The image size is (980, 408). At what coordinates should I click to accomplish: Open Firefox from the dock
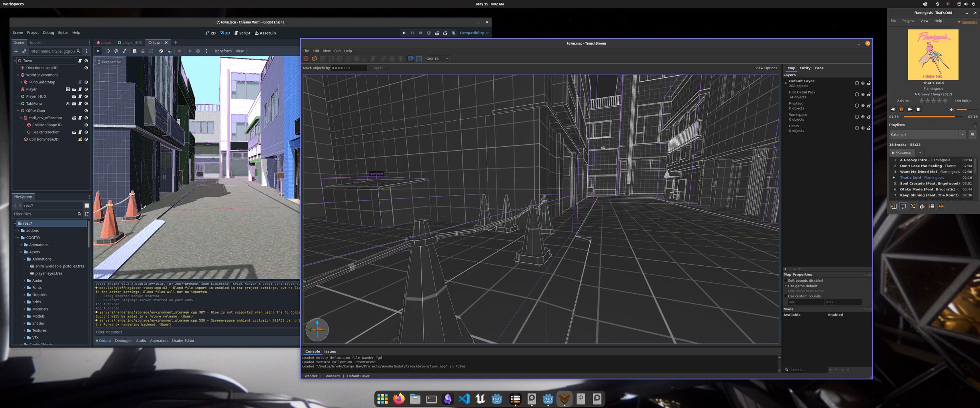[x=398, y=398]
